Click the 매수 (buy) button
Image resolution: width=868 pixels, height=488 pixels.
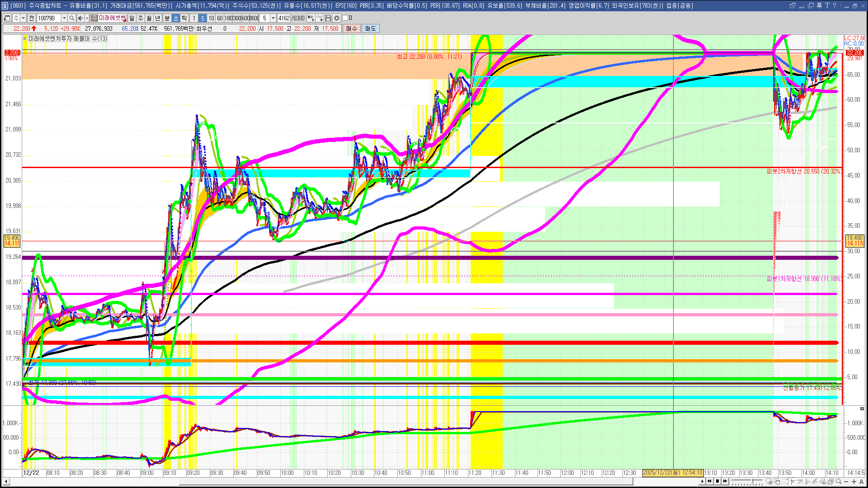coord(352,28)
